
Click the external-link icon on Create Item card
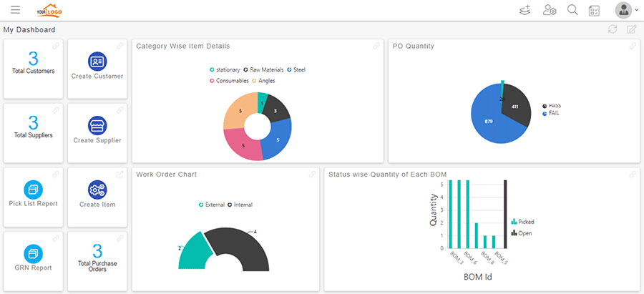click(120, 174)
